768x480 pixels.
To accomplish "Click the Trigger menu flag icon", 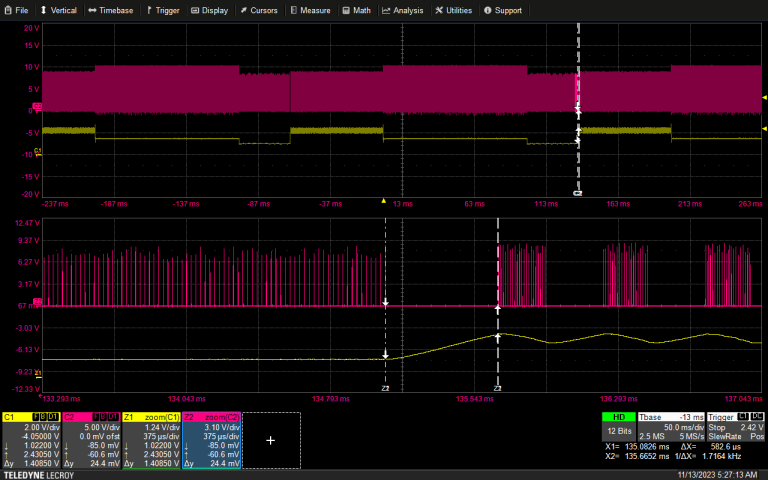I will [150, 10].
